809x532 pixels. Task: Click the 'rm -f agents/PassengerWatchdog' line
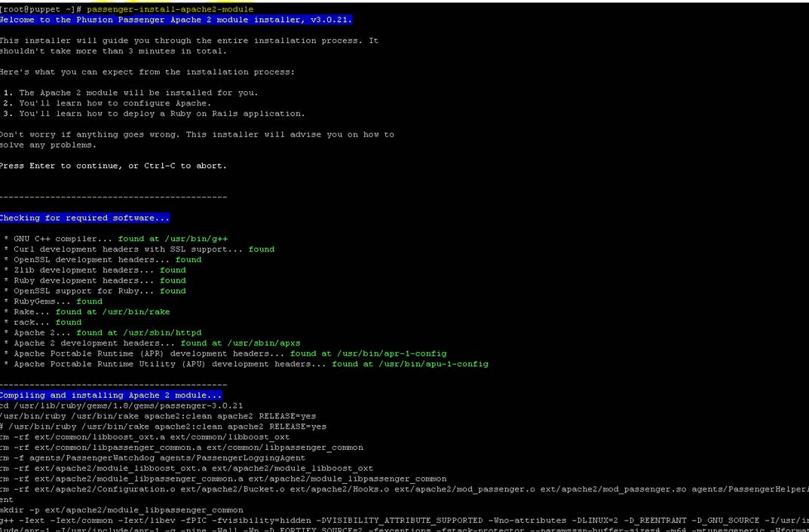click(153, 457)
